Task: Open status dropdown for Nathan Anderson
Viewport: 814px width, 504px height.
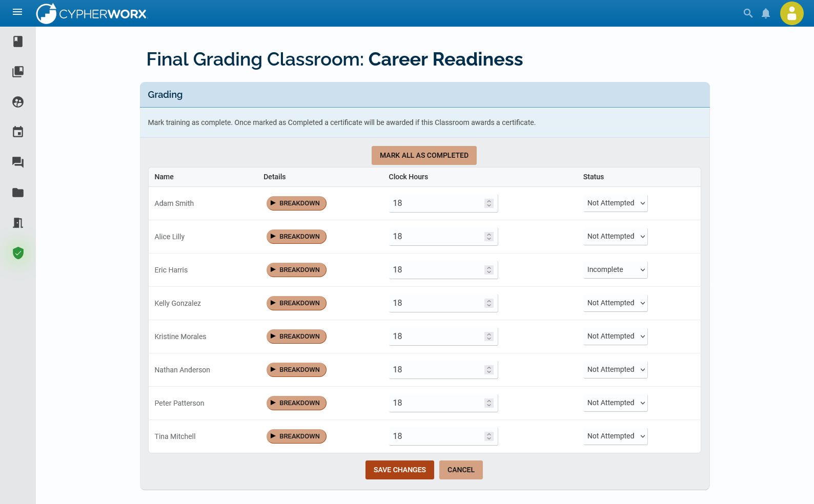Action: (616, 370)
